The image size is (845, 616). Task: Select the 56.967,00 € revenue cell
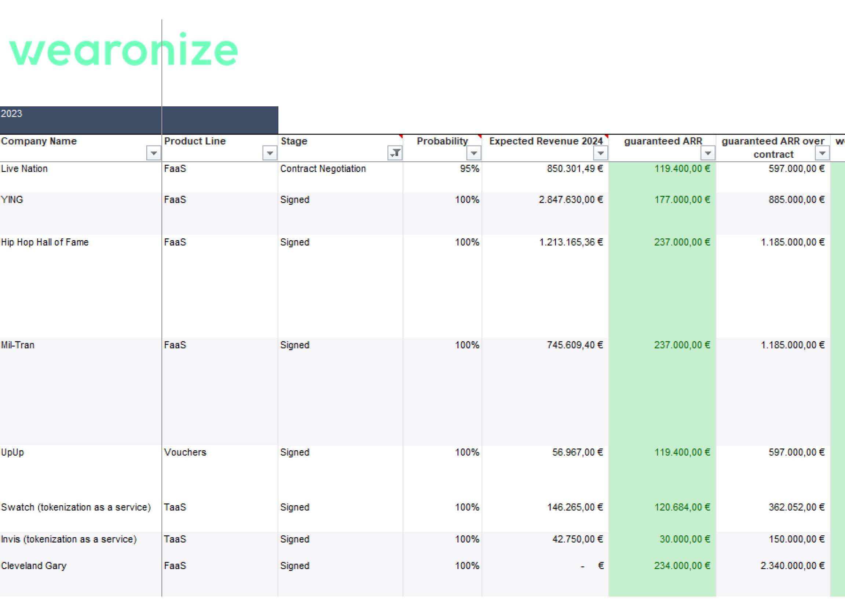pos(545,473)
